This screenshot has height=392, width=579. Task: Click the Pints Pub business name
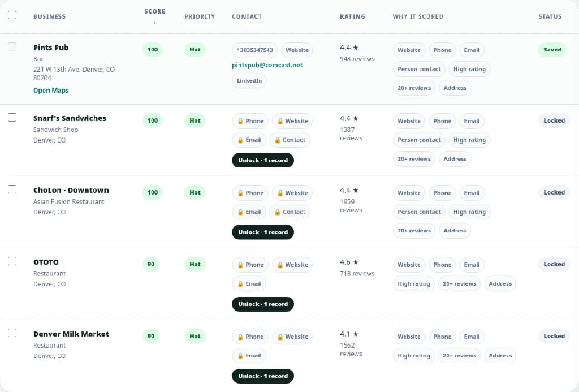(x=51, y=48)
